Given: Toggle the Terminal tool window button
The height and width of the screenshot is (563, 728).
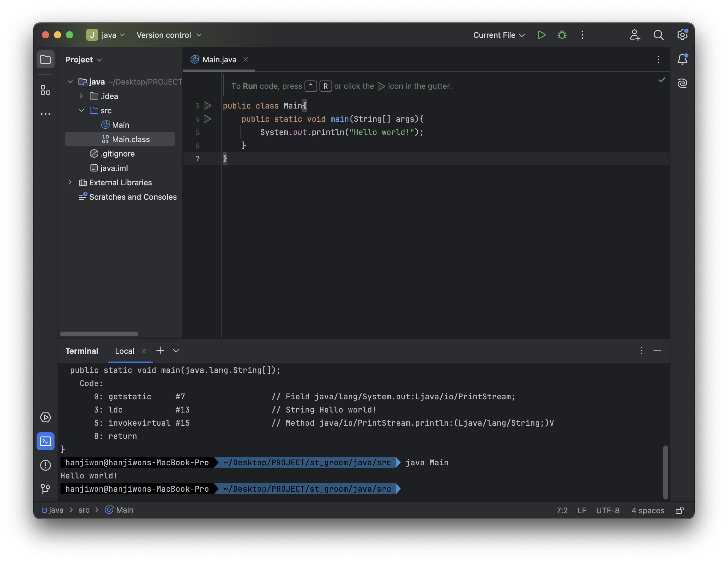Looking at the screenshot, I should [x=45, y=441].
